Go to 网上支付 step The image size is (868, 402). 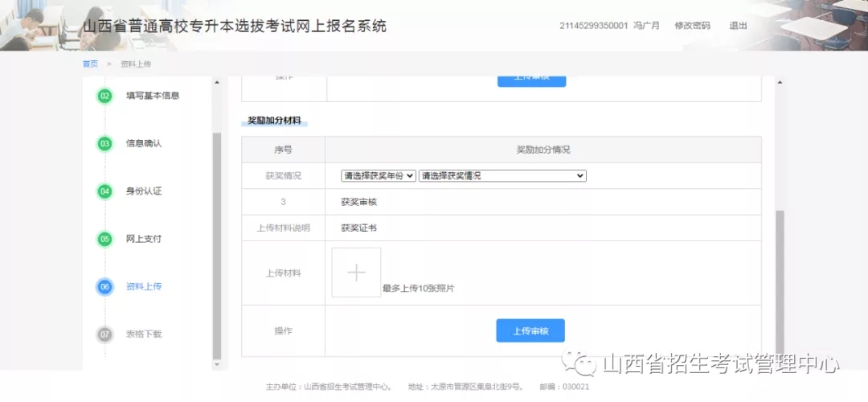click(x=144, y=239)
